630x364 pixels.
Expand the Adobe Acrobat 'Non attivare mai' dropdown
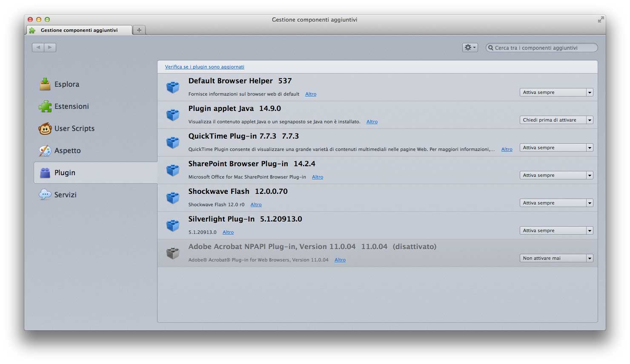pyautogui.click(x=556, y=258)
